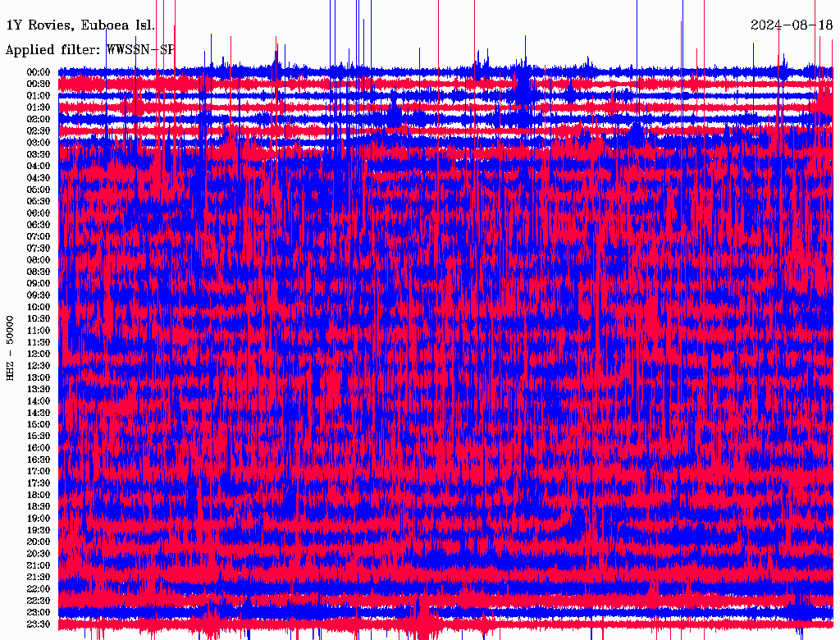Click the 03:00 time row label
840x640 pixels.
coord(39,143)
